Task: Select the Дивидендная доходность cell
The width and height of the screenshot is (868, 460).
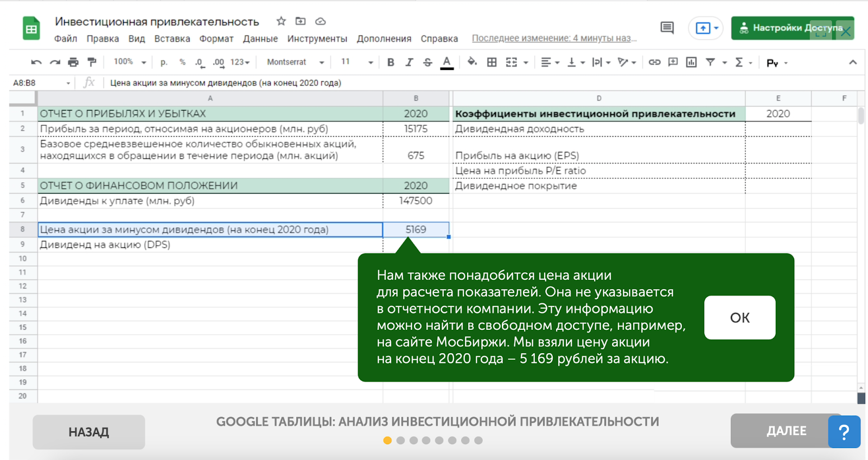Action: [599, 129]
